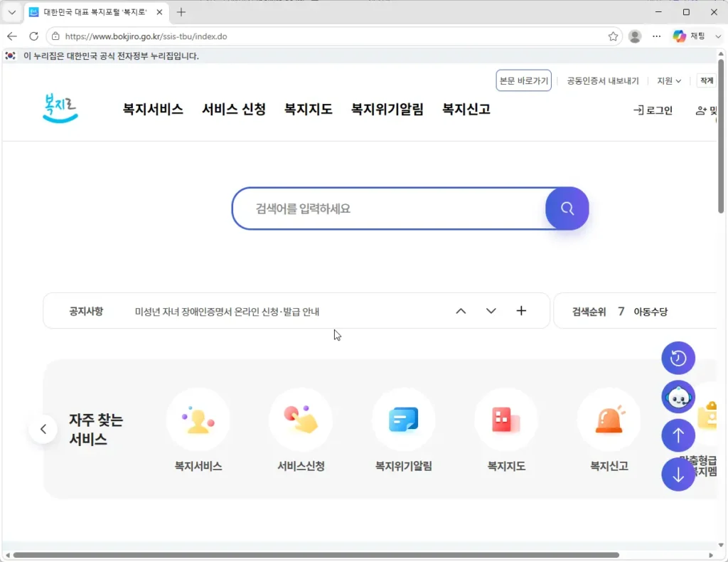
Task: Open the 복지위기알림 main menu
Action: [x=387, y=109]
